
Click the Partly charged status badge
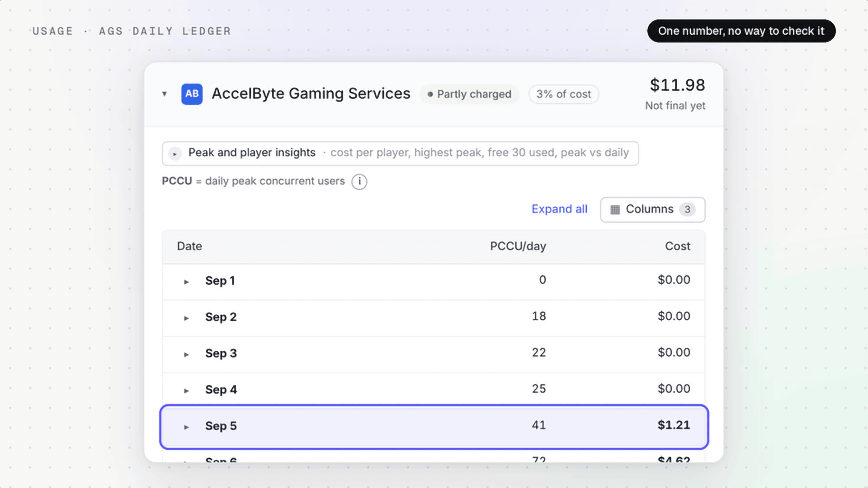pyautogui.click(x=469, y=94)
